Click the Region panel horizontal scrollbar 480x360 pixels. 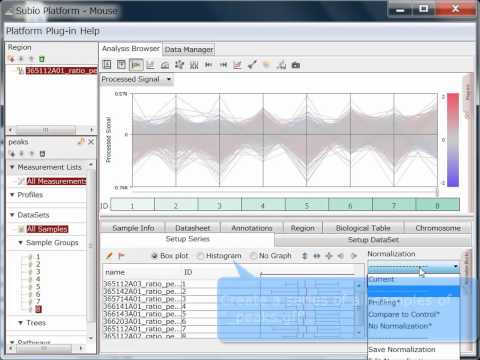click(x=50, y=130)
